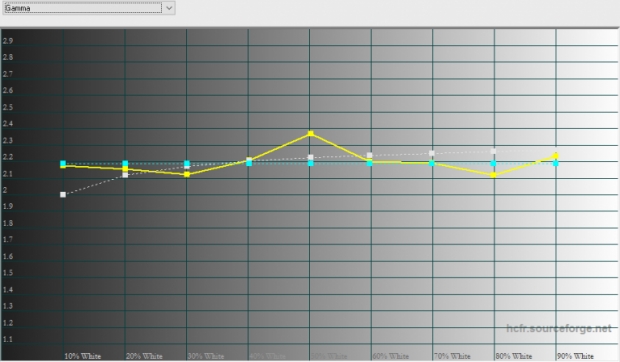Click the '10% White' axis label
This screenshot has width=620, height=362.
pyautogui.click(x=83, y=356)
